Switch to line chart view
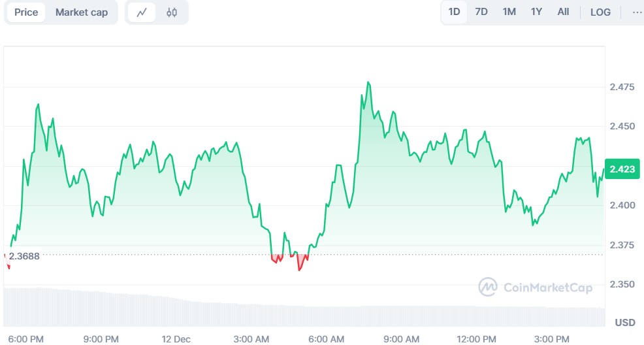This screenshot has height=345, width=644. coord(142,12)
